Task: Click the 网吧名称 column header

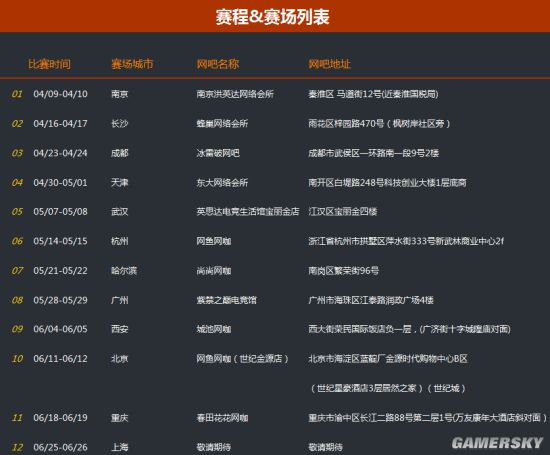Action: point(218,64)
